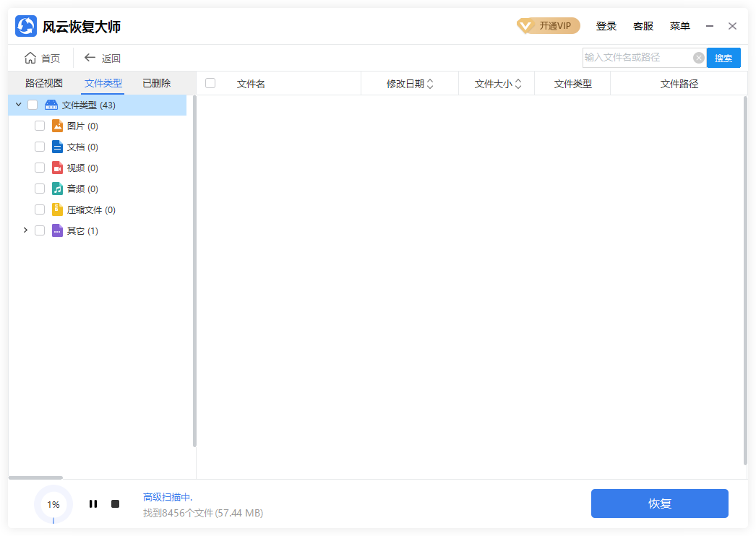Check the select-all checkbox in the header
Image resolution: width=756 pixels, height=536 pixels.
pos(210,83)
